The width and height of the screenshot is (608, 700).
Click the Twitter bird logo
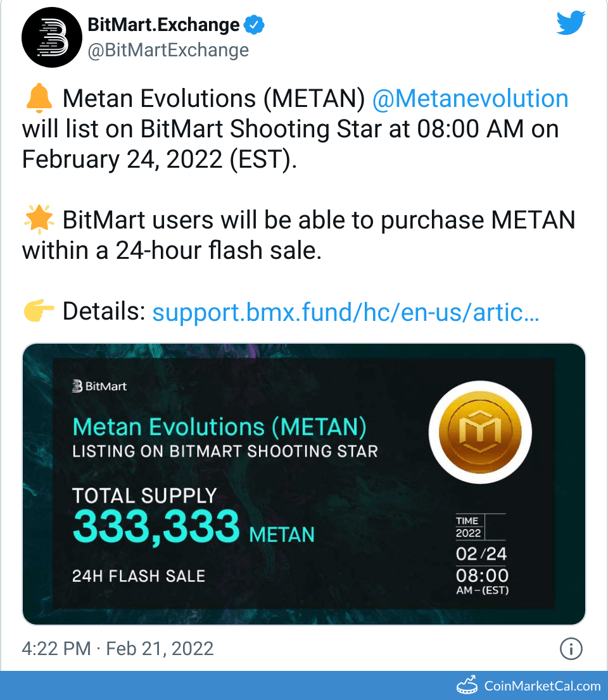571,24
